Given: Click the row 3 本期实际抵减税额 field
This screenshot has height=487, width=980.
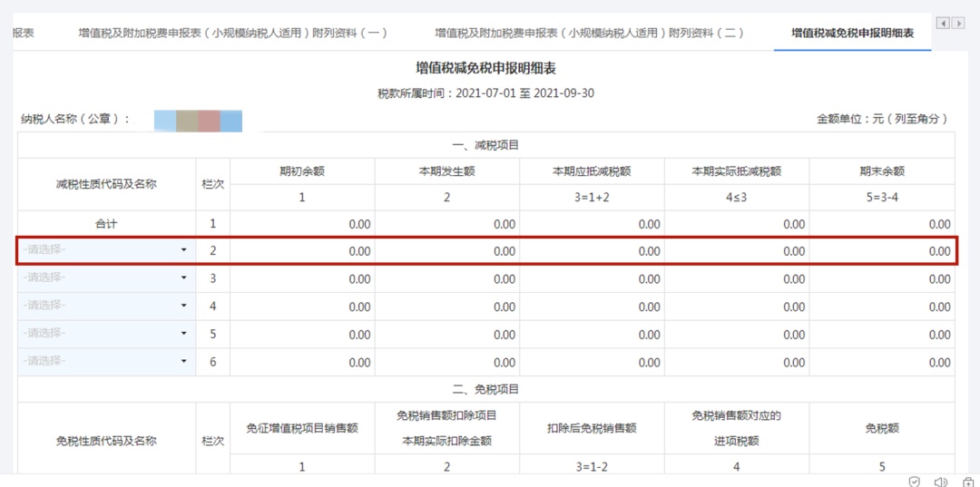Looking at the screenshot, I should 736,278.
